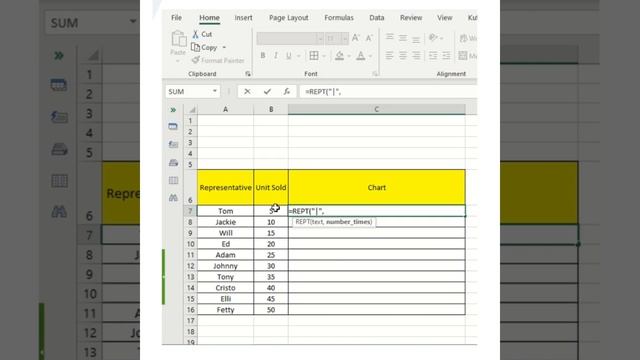Screen dimensions: 640x360
Task: Cancel formula entry with the X button
Action: [x=247, y=91]
